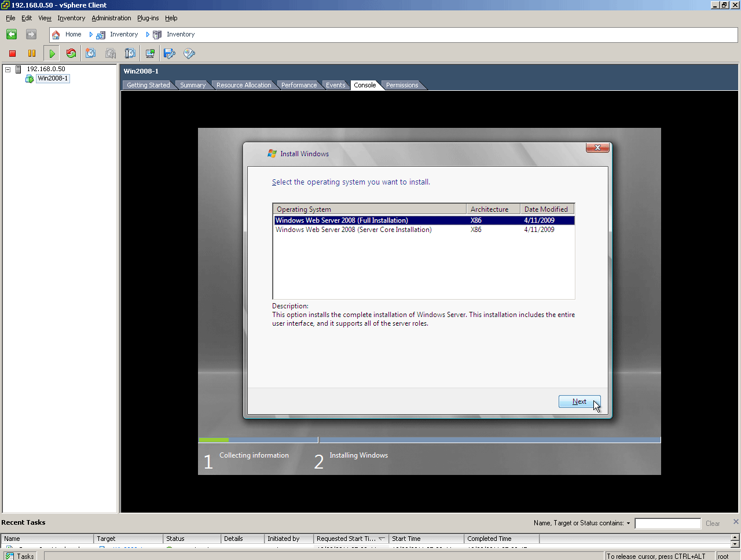Click the filter text field in Recent Tasks

[x=667, y=524]
